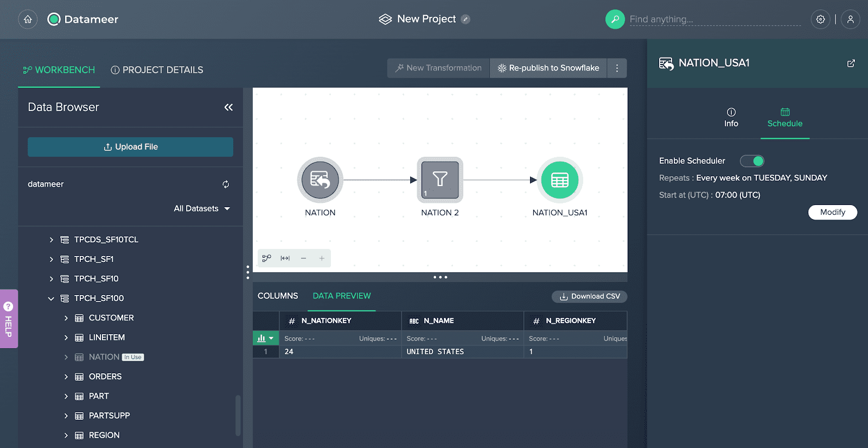Click the Modify schedule button
This screenshot has height=448, width=868.
tap(832, 212)
